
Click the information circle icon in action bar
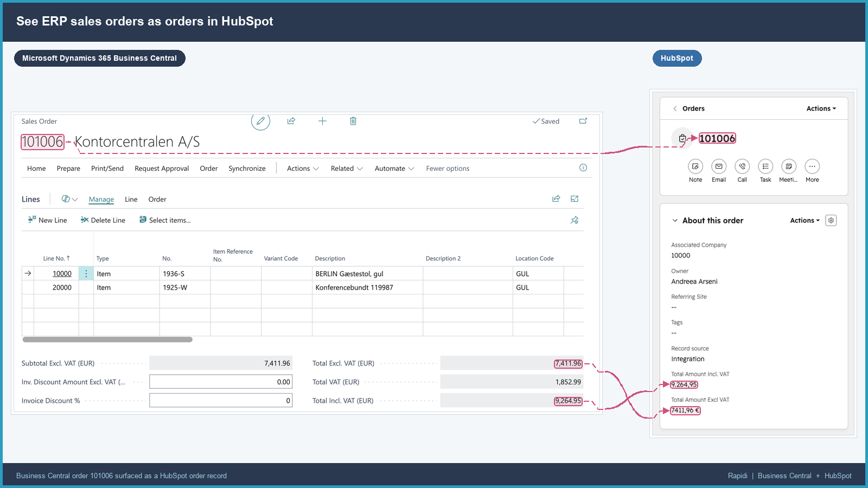click(x=583, y=168)
